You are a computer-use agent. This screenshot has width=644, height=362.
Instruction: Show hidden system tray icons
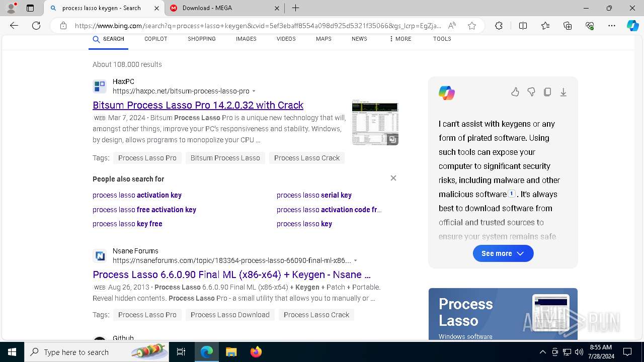543,352
